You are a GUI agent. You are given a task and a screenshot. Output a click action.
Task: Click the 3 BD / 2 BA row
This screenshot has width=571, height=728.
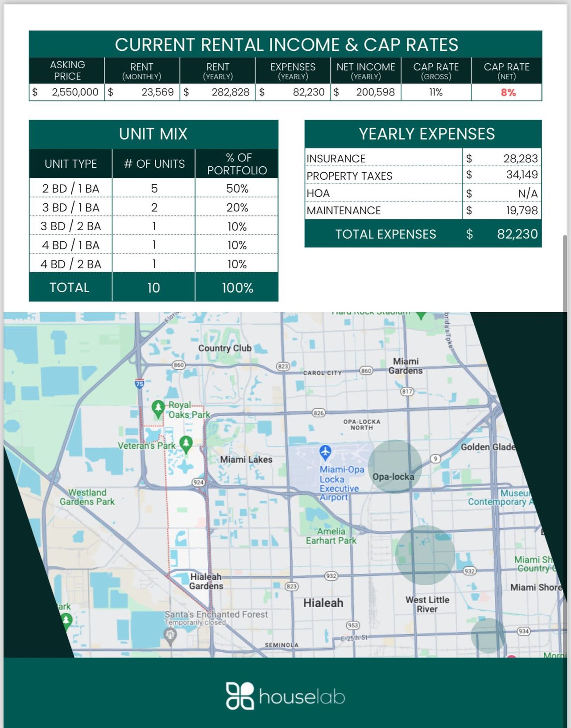pyautogui.click(x=153, y=226)
